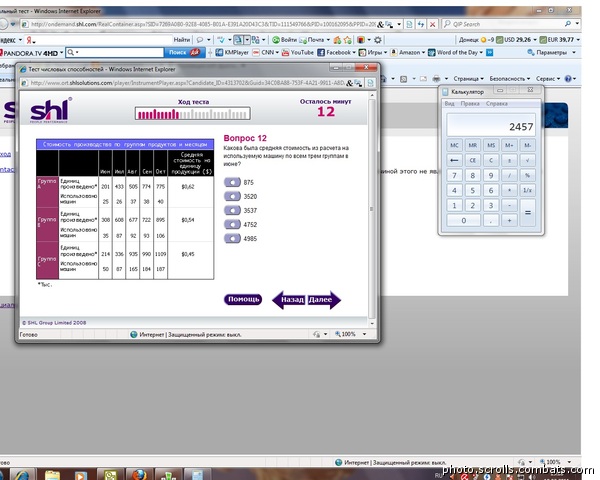Viewport: 600px width, 480px height.
Task: Click KMPlayer bookmark on toolbar
Action: click(232, 52)
